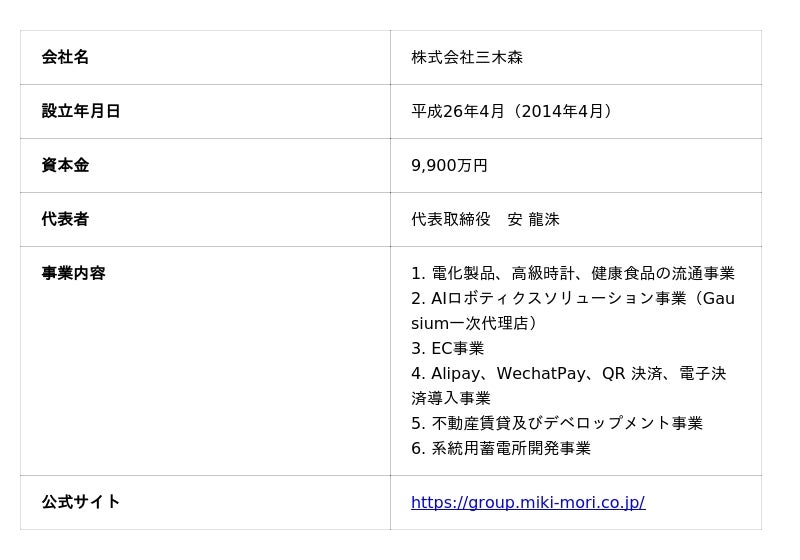Select the 9,900万円 capital value
Image resolution: width=800 pixels, height=560 pixels.
(x=449, y=165)
